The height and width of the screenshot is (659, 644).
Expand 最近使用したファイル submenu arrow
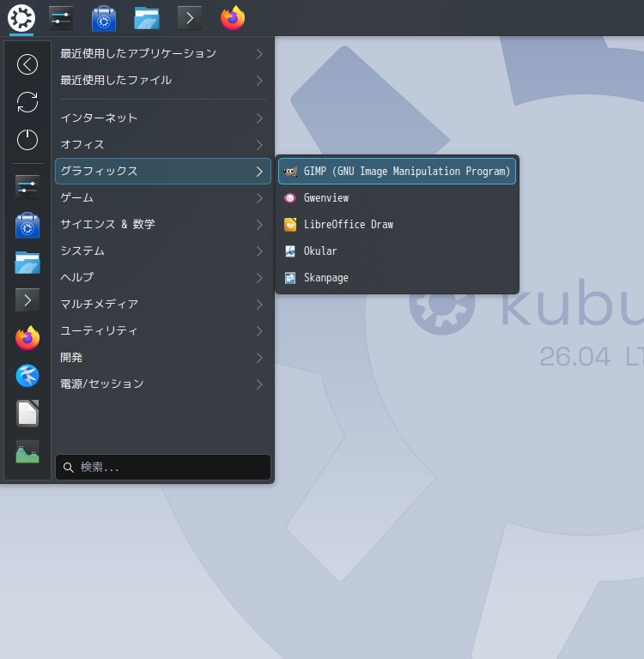(x=259, y=81)
